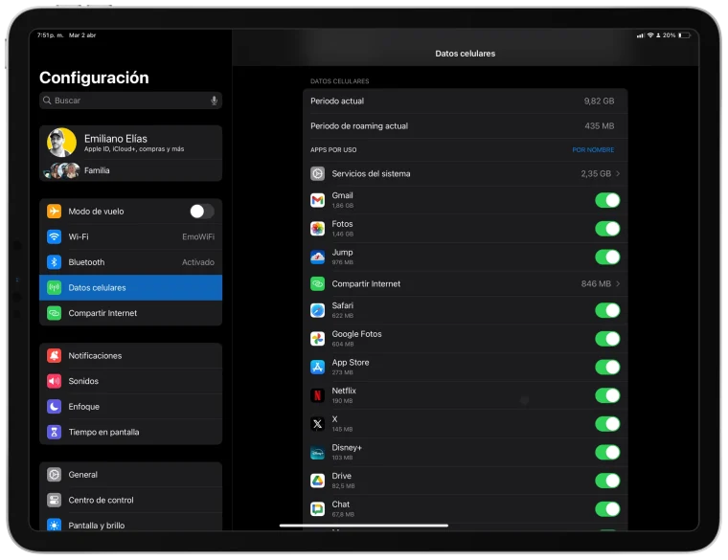Tap the Gmail app icon
This screenshot has width=728, height=560.
[318, 200]
